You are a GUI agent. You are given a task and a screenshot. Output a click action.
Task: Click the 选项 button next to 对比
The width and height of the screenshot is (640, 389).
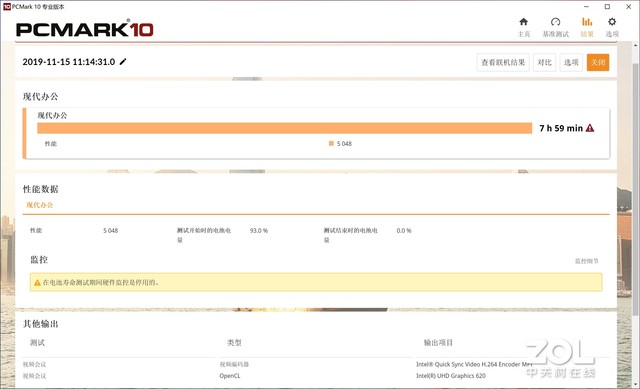(x=571, y=62)
